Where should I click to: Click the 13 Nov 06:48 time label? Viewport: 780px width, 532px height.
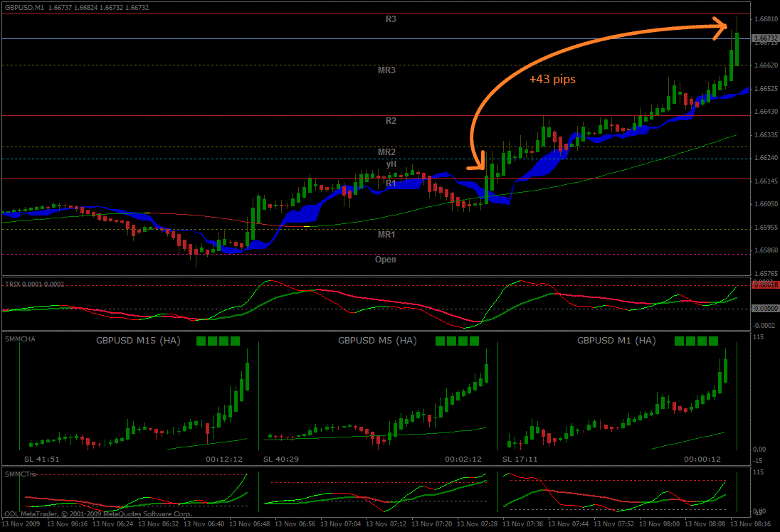tap(249, 523)
